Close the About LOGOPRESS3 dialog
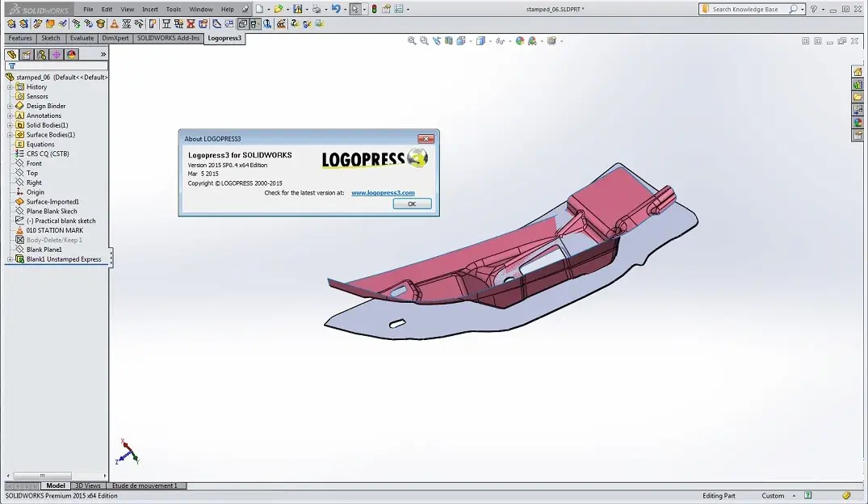This screenshot has height=504, width=868. 426,139
